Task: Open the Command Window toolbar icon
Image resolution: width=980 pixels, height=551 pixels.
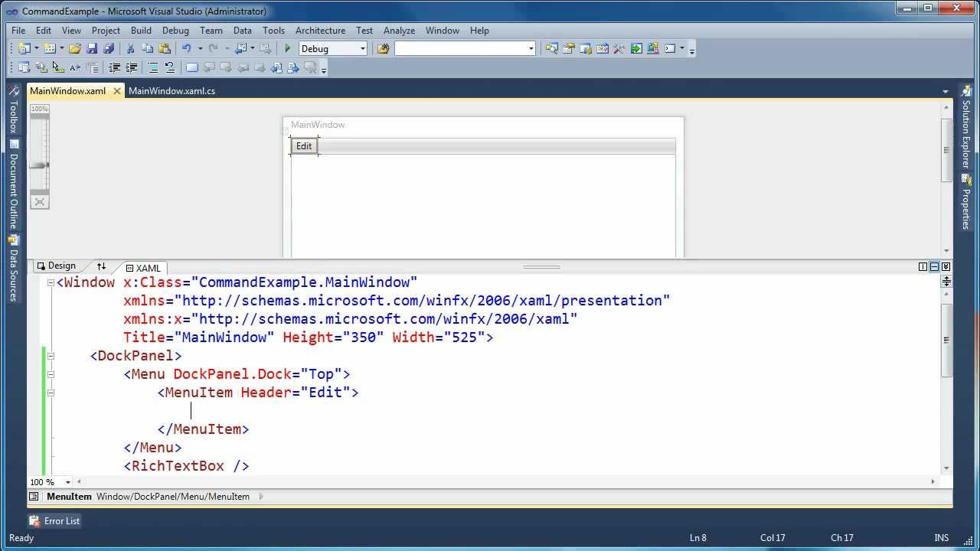Action: tap(670, 48)
